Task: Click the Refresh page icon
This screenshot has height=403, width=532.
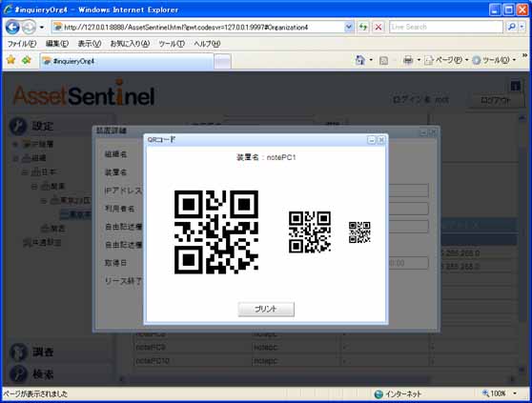Action: [363, 27]
